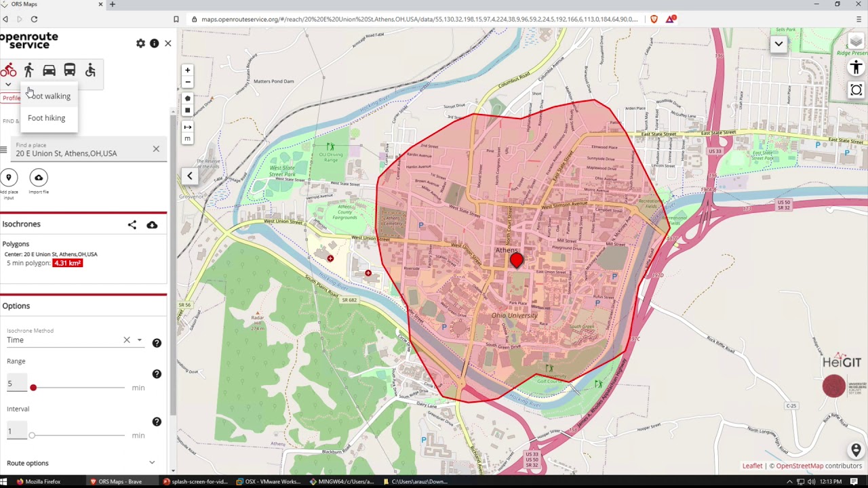Click Import file cloud button

click(39, 178)
